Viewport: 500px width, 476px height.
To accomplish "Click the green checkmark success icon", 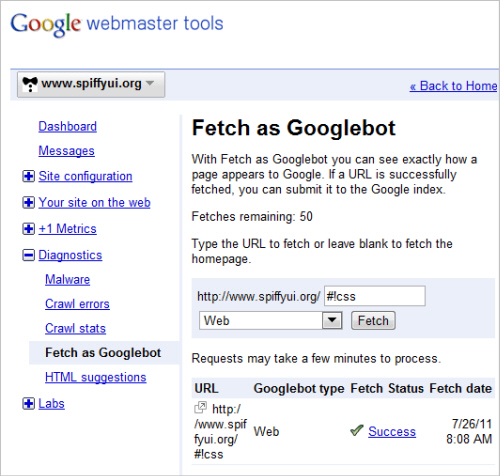I will 357,431.
